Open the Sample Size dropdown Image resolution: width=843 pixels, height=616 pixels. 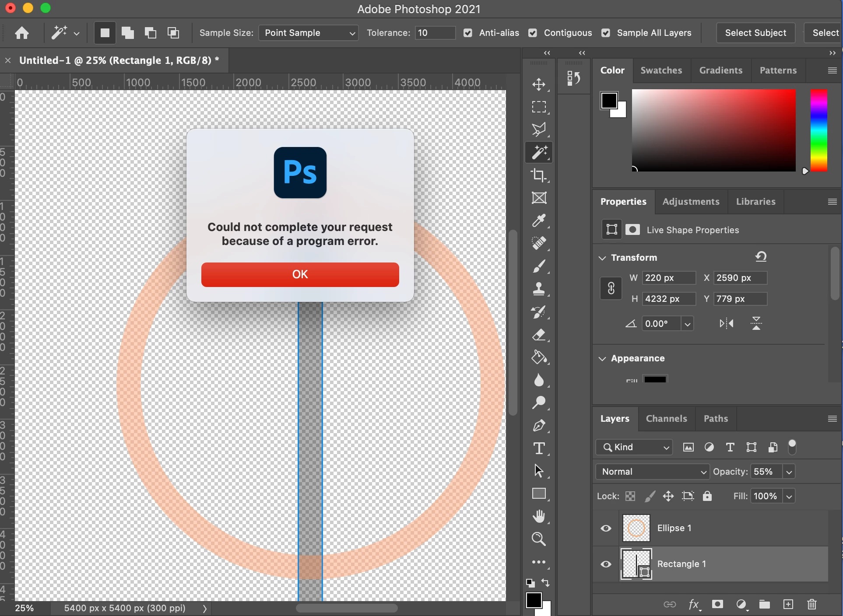309,33
